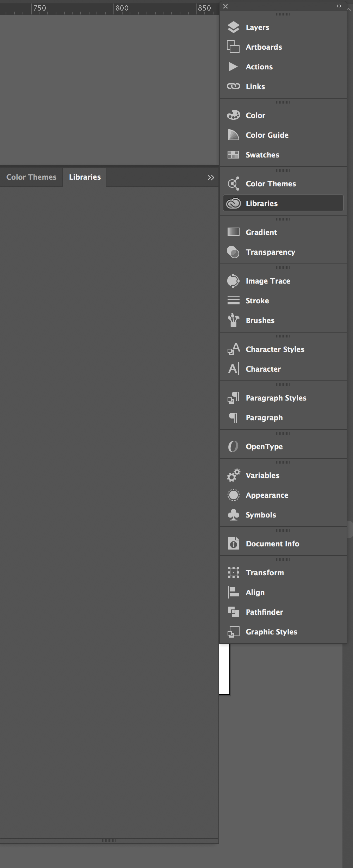Open the Transparency panel
The image size is (353, 868).
point(271,252)
